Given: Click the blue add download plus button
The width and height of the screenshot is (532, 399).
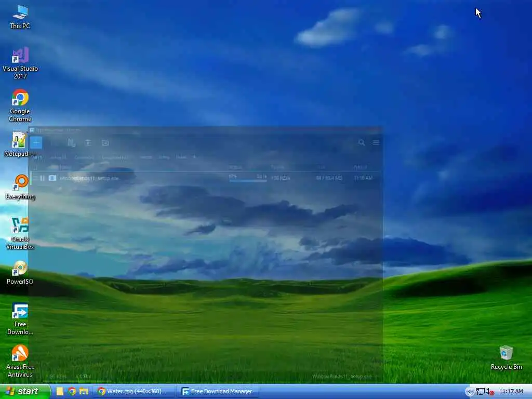Looking at the screenshot, I should tap(36, 142).
